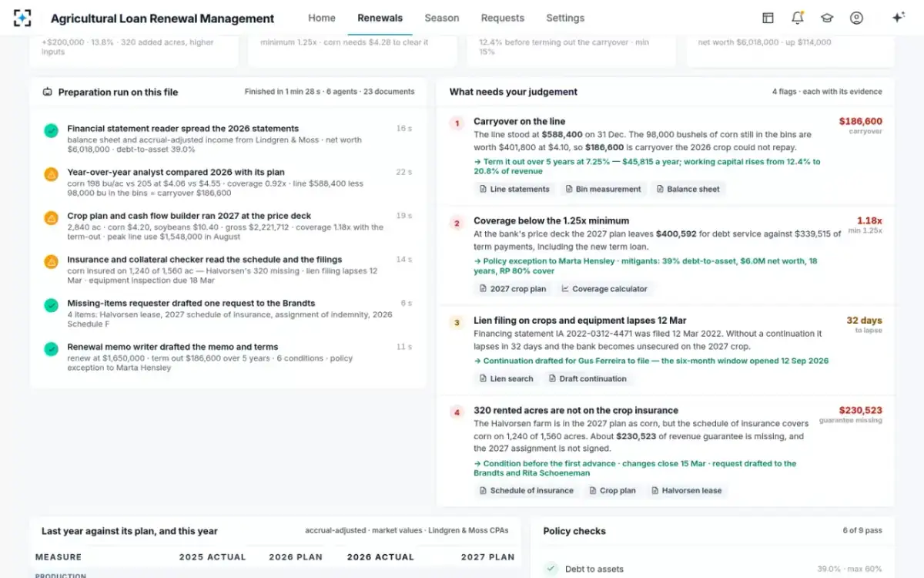The height and width of the screenshot is (578, 924).
Task: Open the Halvorsen lease chip
Action: pos(686,490)
